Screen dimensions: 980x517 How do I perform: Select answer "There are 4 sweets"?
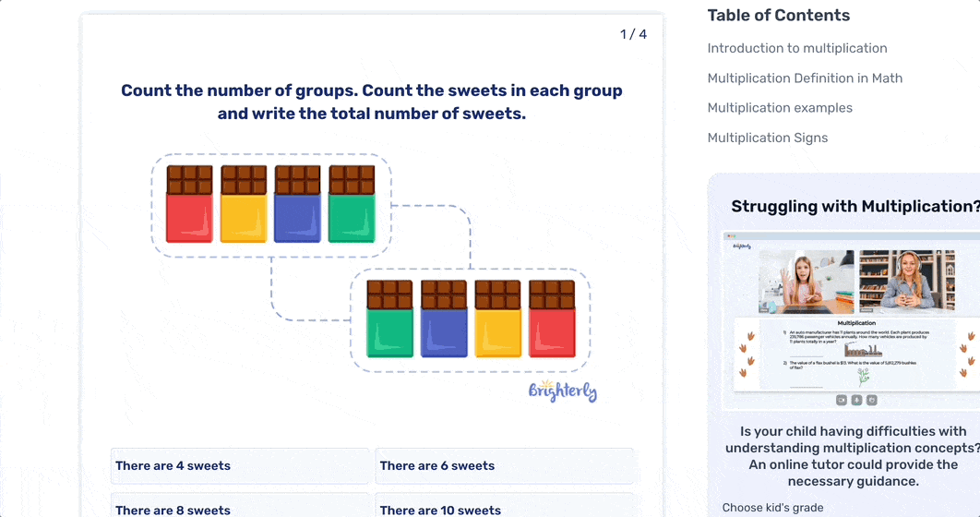pyautogui.click(x=240, y=466)
